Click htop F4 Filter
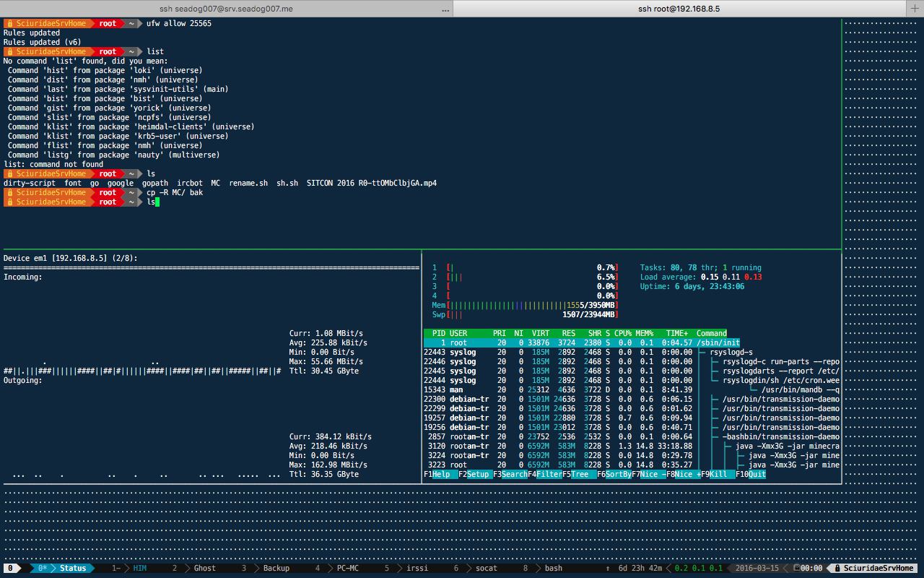Screen dimensions: 924x578 (x=544, y=475)
